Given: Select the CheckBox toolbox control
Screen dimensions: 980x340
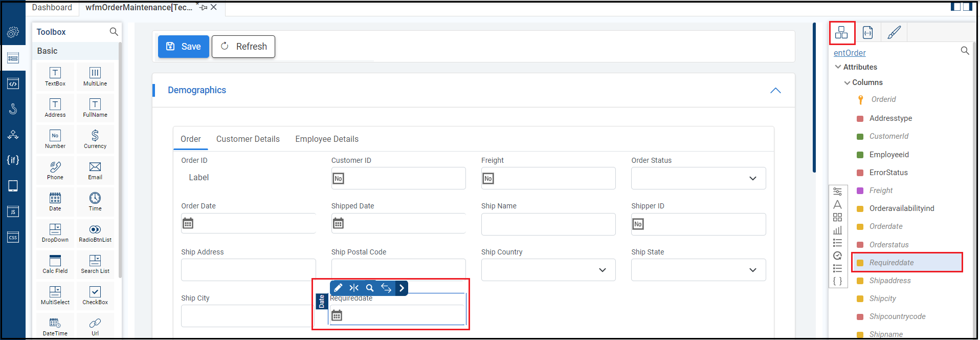Looking at the screenshot, I should tap(95, 295).
